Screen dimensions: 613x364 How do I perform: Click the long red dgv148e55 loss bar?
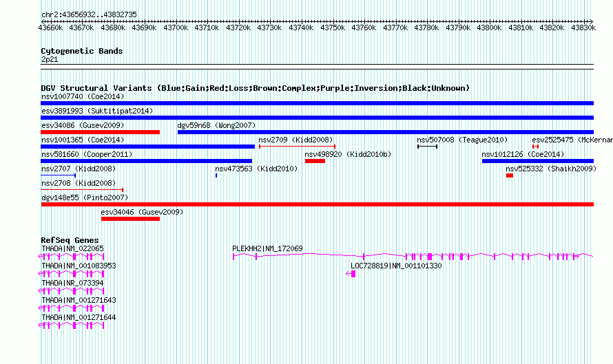tap(317, 204)
